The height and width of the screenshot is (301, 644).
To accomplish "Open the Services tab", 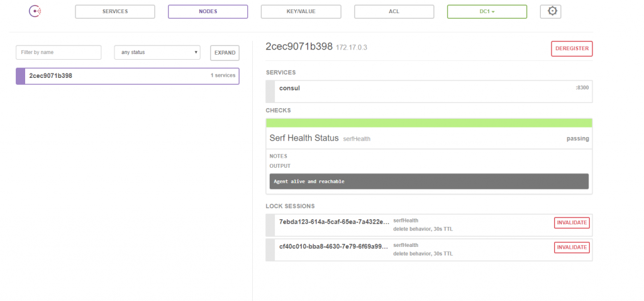I will (115, 11).
